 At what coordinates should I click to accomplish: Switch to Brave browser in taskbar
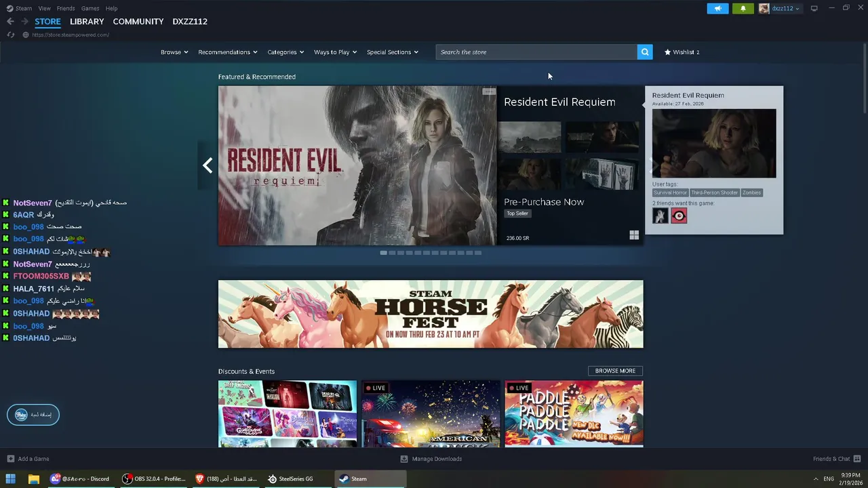coord(226,479)
